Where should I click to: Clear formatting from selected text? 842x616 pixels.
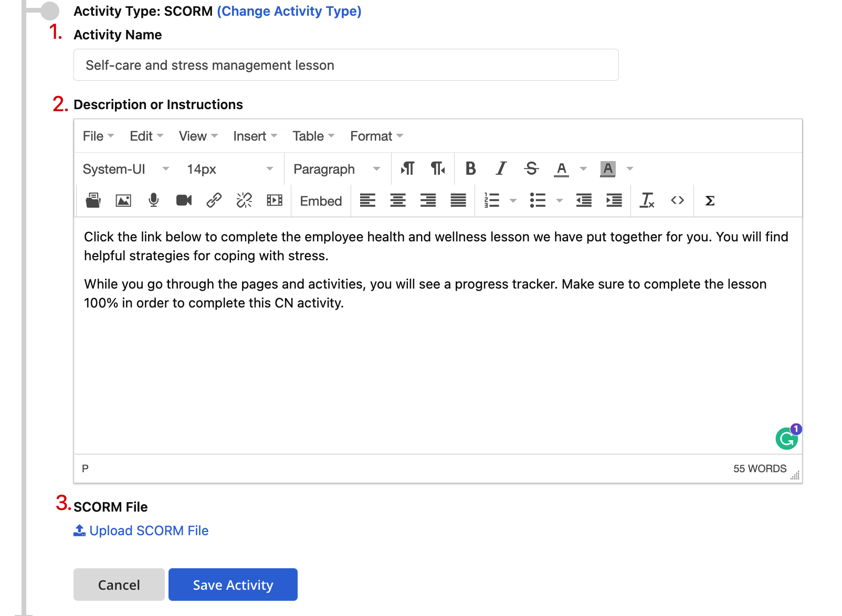[647, 200]
